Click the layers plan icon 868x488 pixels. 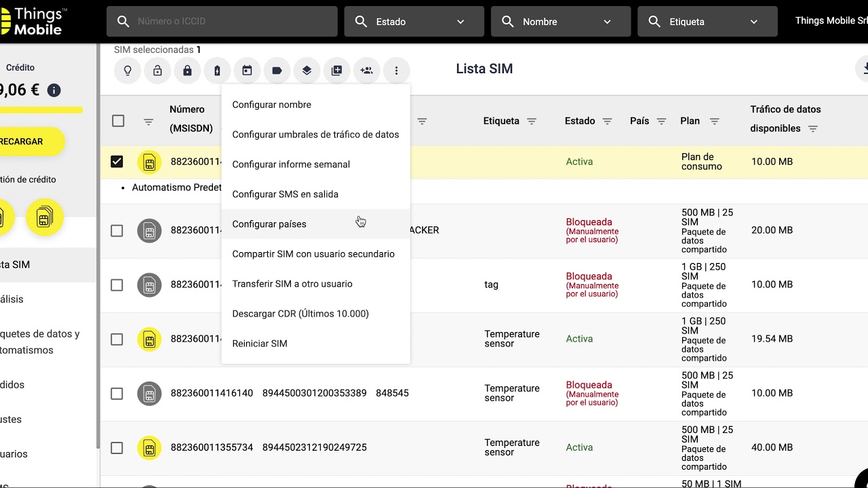point(307,70)
